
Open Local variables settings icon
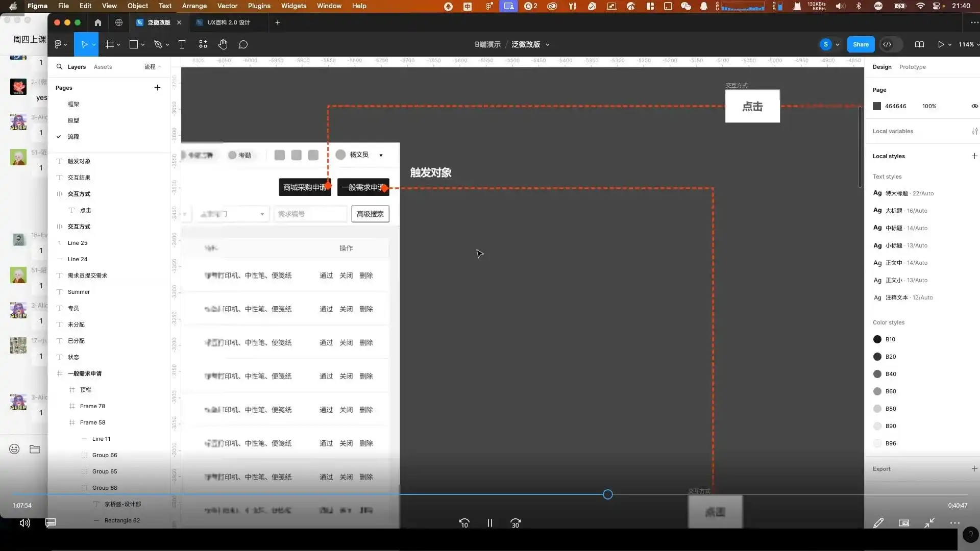pyautogui.click(x=974, y=131)
